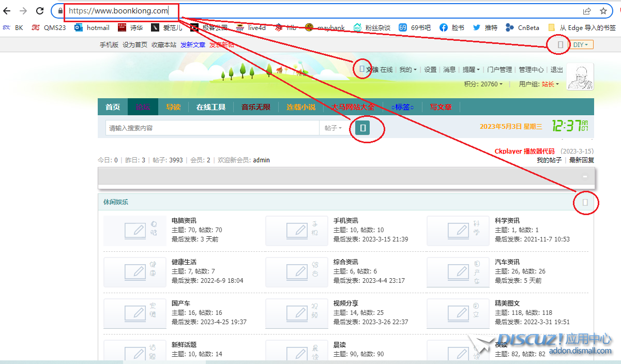621x364 pixels.
Task: Open the Ckplayer 播放器代码 link
Action: coord(524,151)
